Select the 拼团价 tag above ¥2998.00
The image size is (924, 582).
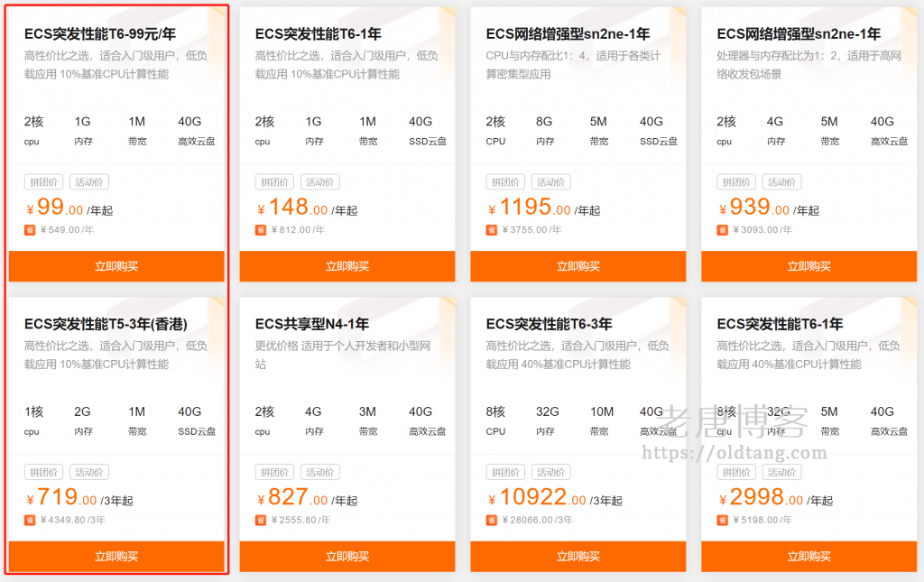(736, 473)
